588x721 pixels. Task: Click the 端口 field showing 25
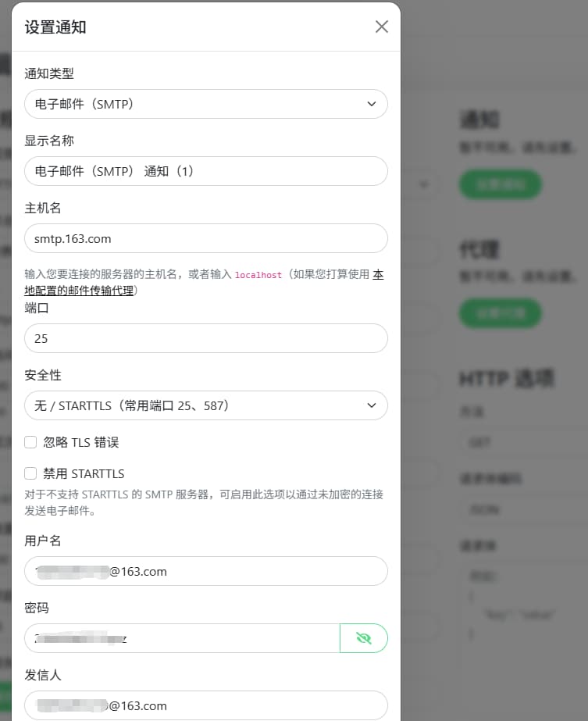click(x=206, y=338)
